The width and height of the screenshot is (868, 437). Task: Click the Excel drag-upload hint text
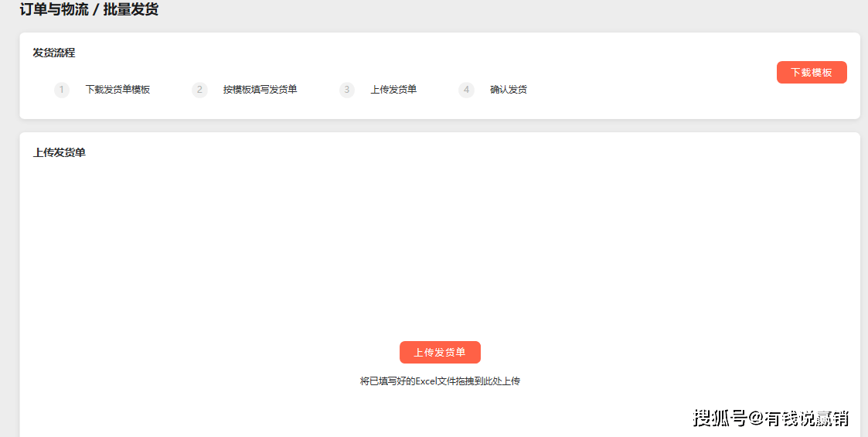click(440, 381)
